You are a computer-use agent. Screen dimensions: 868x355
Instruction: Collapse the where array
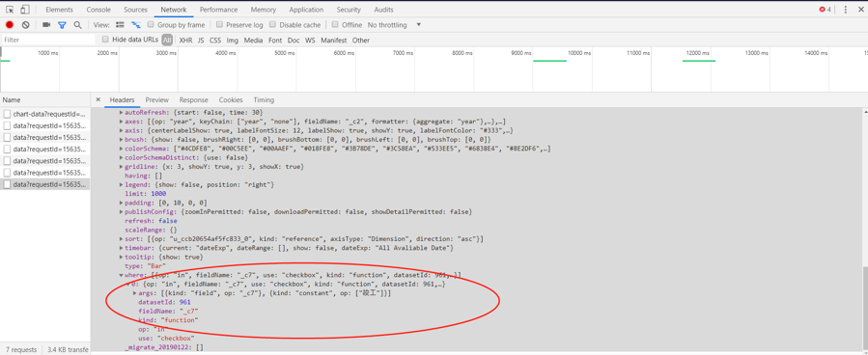point(122,275)
